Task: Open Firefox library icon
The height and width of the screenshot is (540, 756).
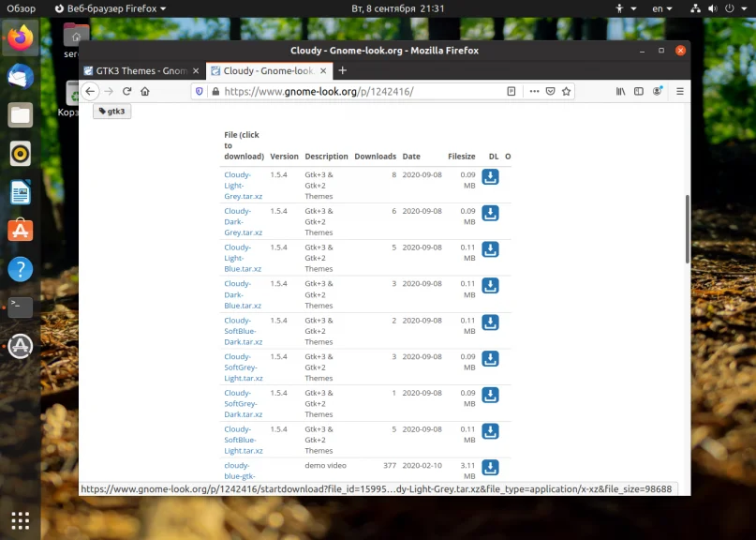Action: coord(620,91)
